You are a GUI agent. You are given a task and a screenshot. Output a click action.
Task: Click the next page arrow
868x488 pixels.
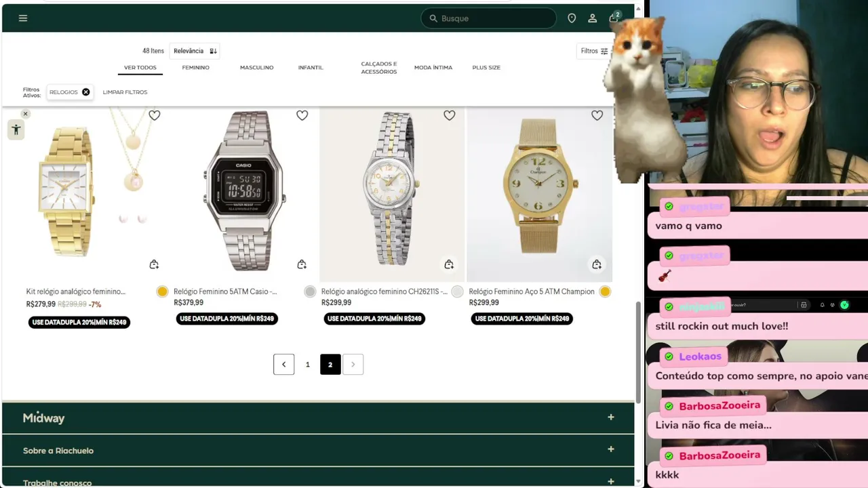click(x=353, y=365)
